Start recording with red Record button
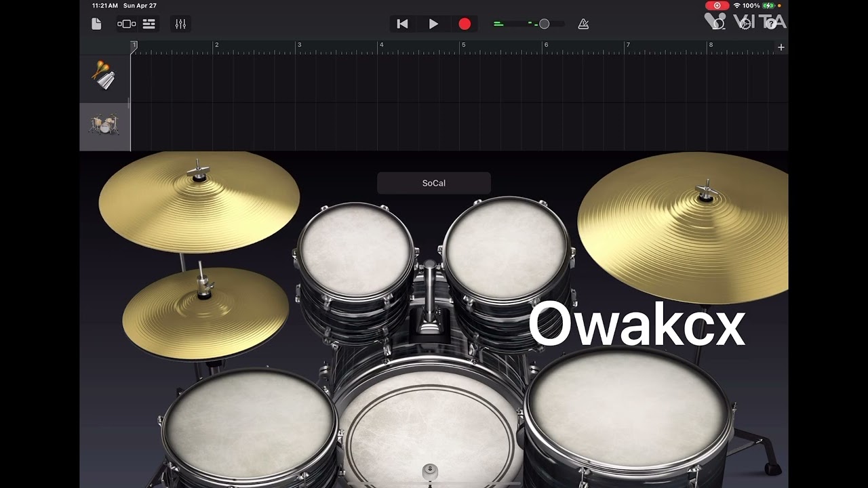 [x=465, y=24]
